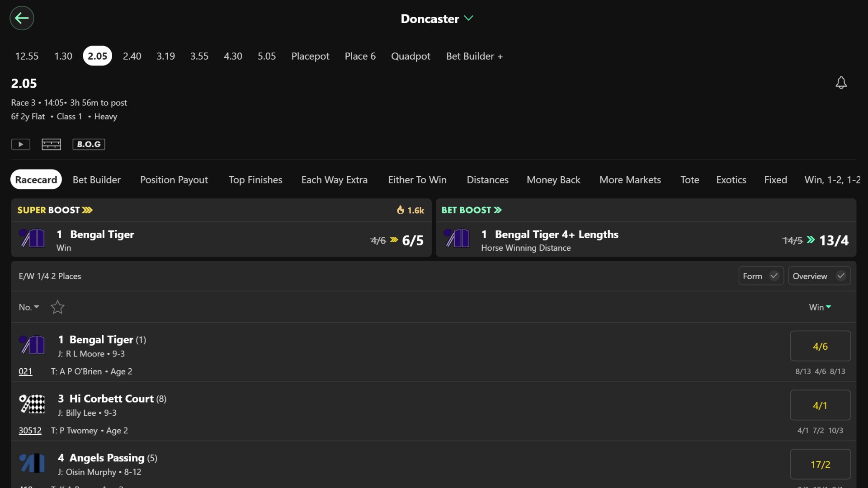Image resolution: width=868 pixels, height=488 pixels.
Task: Select the Racecard market tab
Action: tap(36, 180)
